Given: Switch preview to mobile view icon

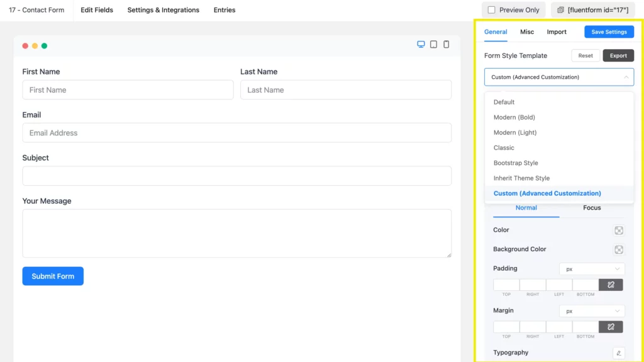Looking at the screenshot, I should [x=446, y=44].
